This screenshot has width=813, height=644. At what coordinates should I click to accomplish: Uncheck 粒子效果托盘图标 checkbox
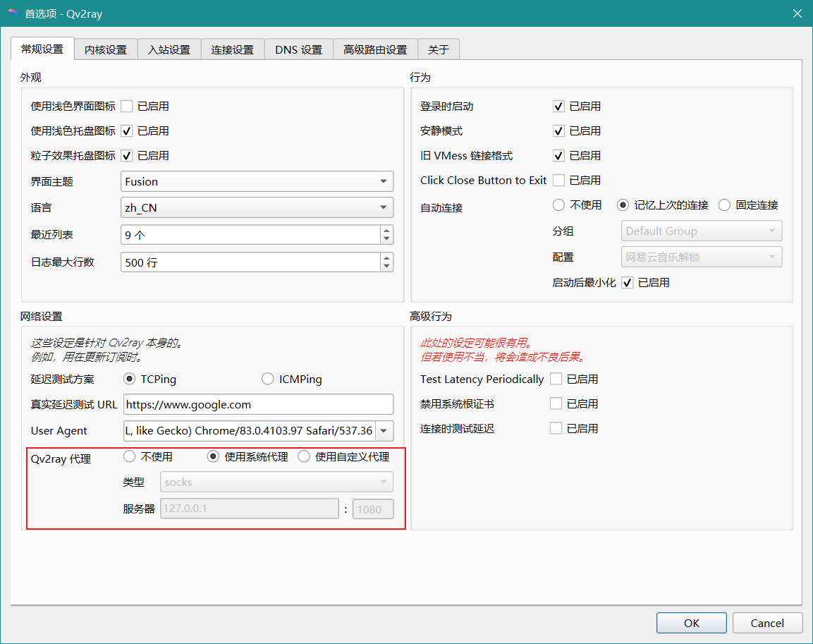coord(126,156)
